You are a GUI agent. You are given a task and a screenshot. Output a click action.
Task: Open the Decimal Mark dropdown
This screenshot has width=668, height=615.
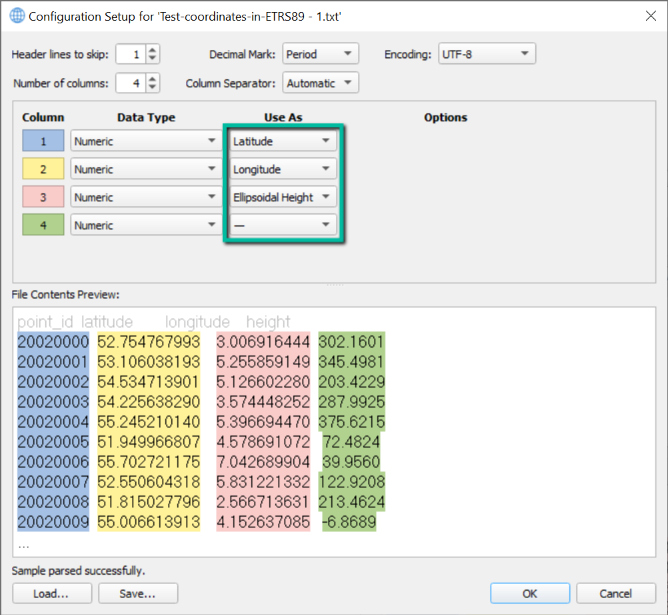tap(320, 54)
